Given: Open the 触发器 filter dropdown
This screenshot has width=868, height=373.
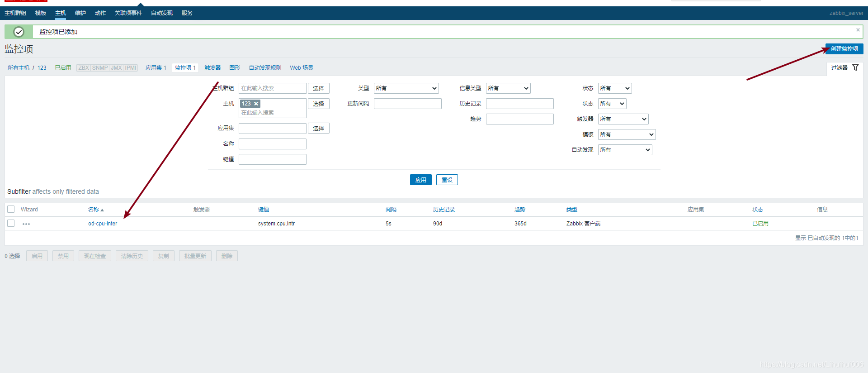Looking at the screenshot, I should click(x=623, y=119).
